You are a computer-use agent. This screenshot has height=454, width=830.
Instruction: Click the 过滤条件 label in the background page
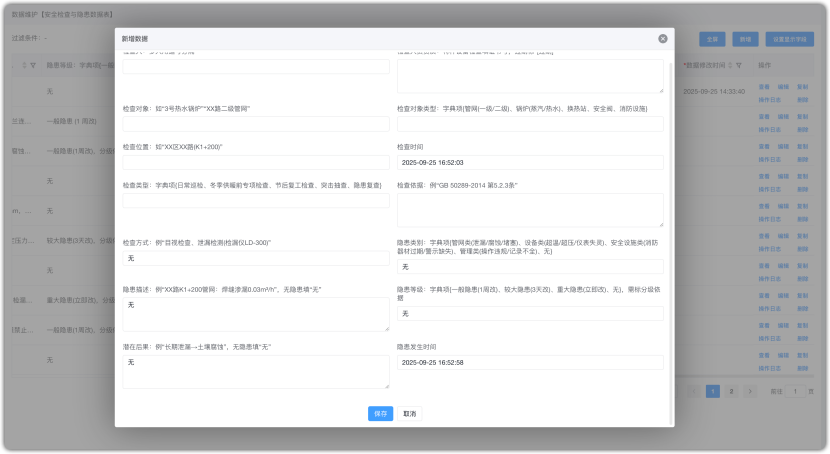[29, 38]
